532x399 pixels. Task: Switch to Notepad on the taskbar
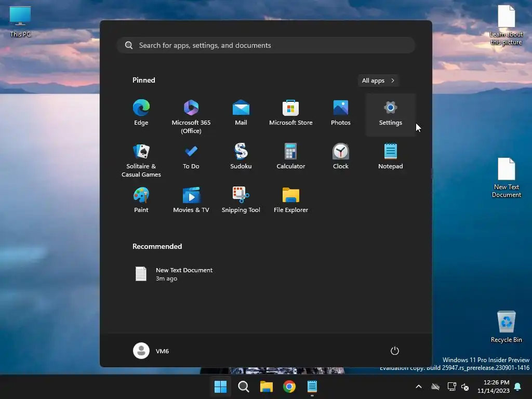coord(312,387)
